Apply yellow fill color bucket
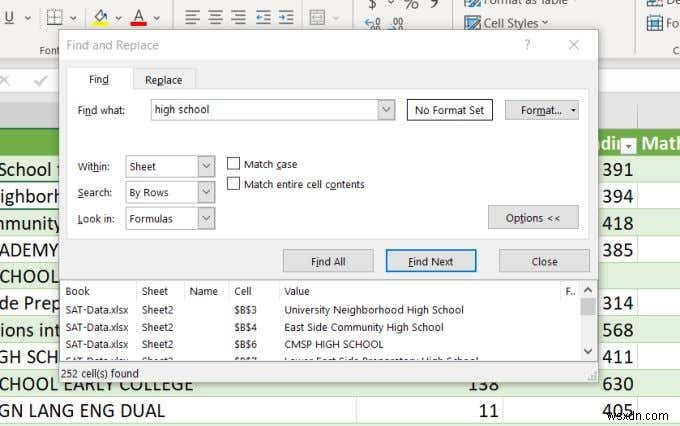The image size is (680, 426). tap(101, 18)
